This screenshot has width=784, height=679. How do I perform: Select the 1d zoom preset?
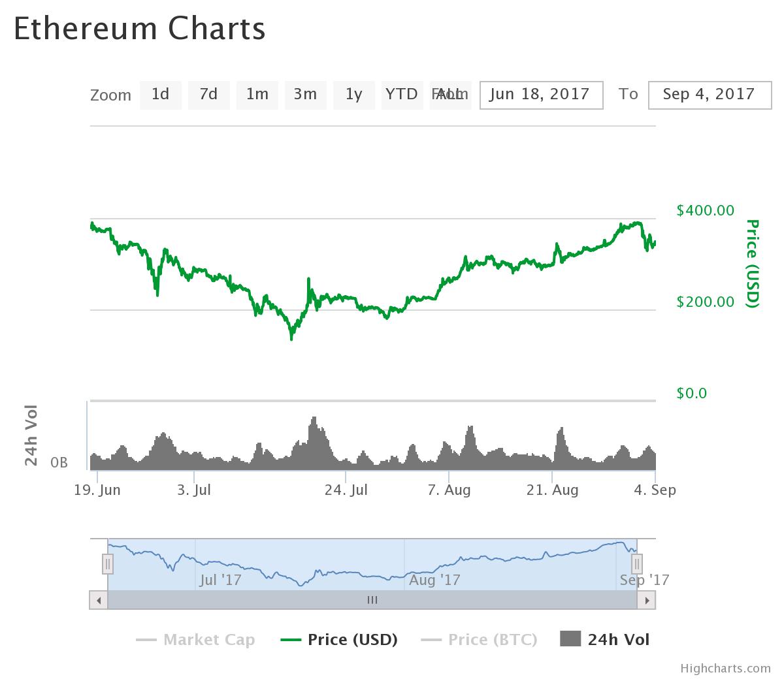pos(161,95)
